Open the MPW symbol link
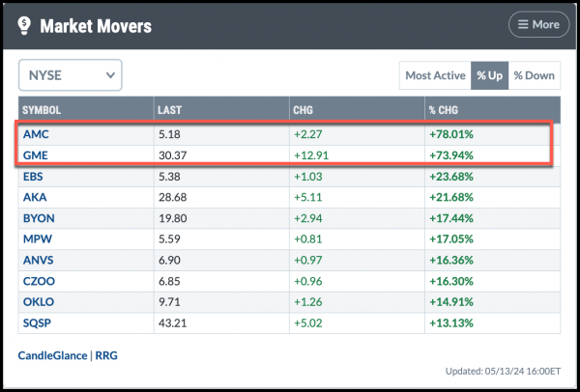Image resolution: width=580 pixels, height=392 pixels. click(38, 238)
